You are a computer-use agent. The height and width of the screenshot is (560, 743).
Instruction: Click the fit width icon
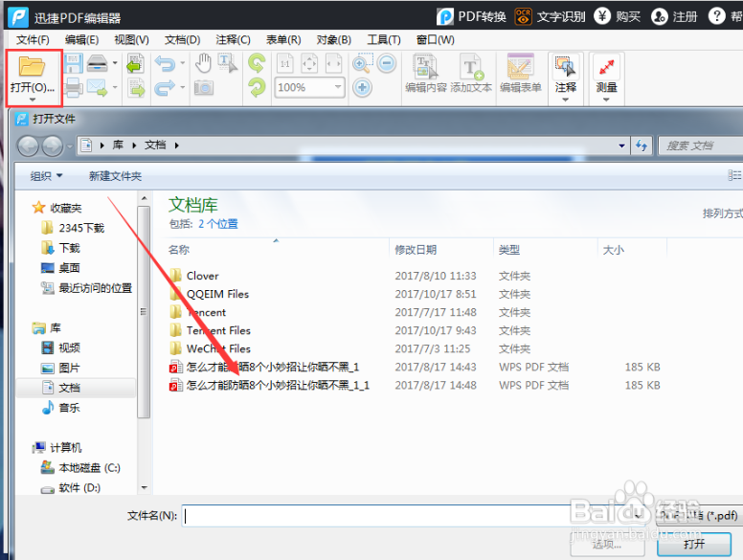333,63
